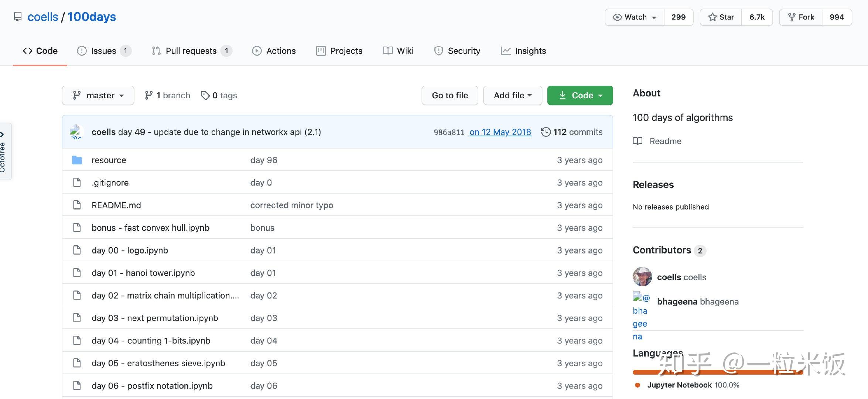The height and width of the screenshot is (399, 868).
Task: Click the tags label icon
Action: 206,95
